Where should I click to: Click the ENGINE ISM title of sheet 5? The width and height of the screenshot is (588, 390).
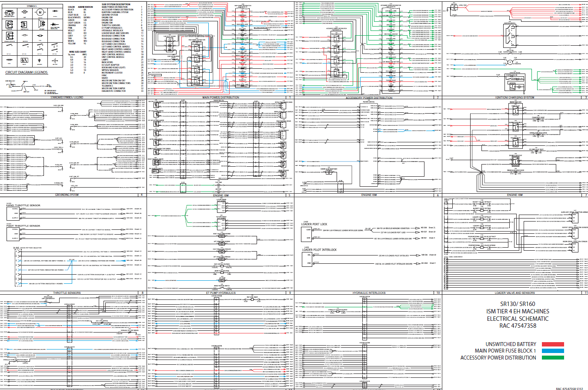click(x=221, y=195)
